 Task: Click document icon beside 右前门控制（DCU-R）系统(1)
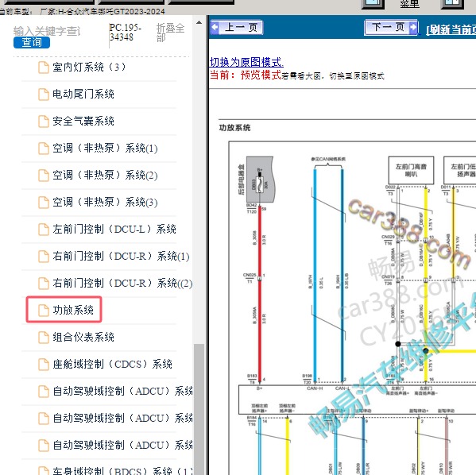(x=44, y=257)
